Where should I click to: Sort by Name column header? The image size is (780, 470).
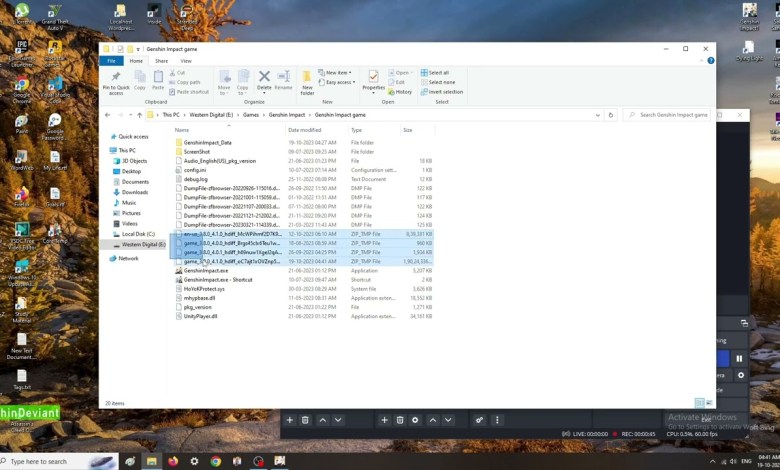point(229,130)
